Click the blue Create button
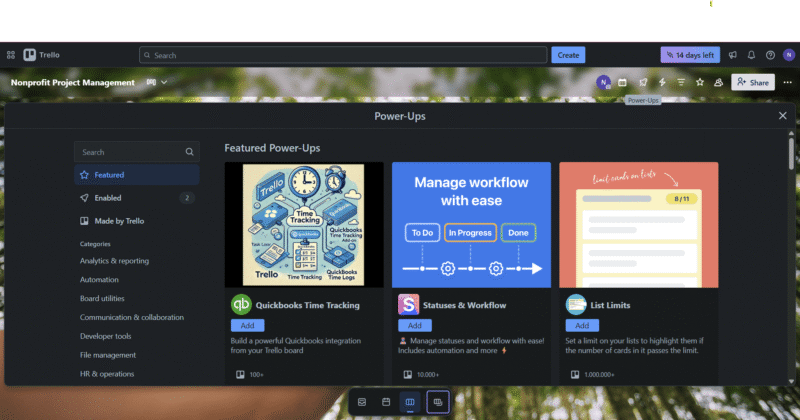This screenshot has width=800, height=420. (x=568, y=55)
